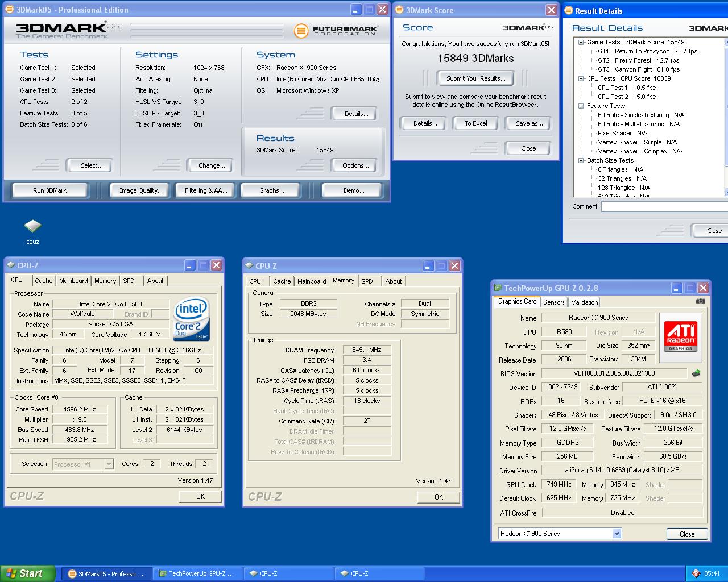This screenshot has width=728, height=582.
Task: Collapse the Batch Size Tests tree node
Action: (x=581, y=160)
